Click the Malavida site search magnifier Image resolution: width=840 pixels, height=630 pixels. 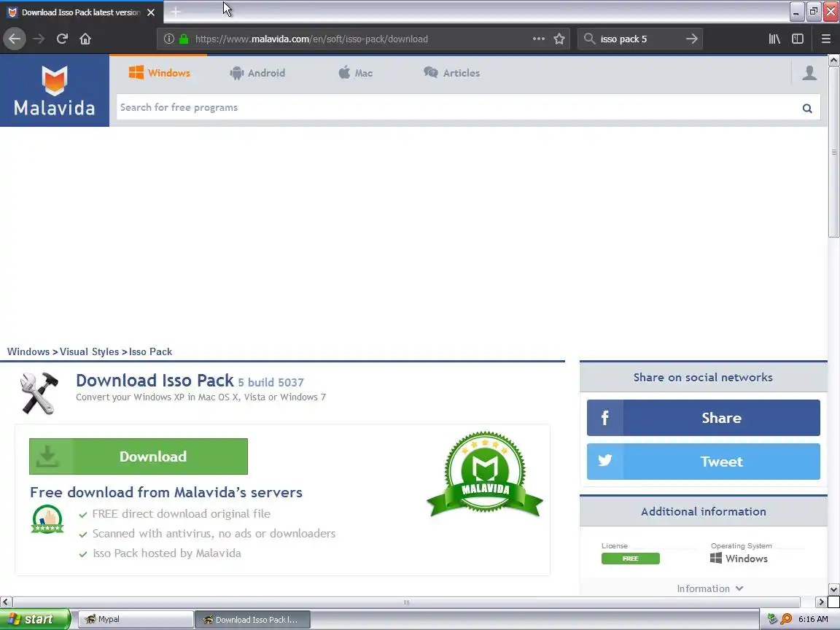[x=806, y=108]
